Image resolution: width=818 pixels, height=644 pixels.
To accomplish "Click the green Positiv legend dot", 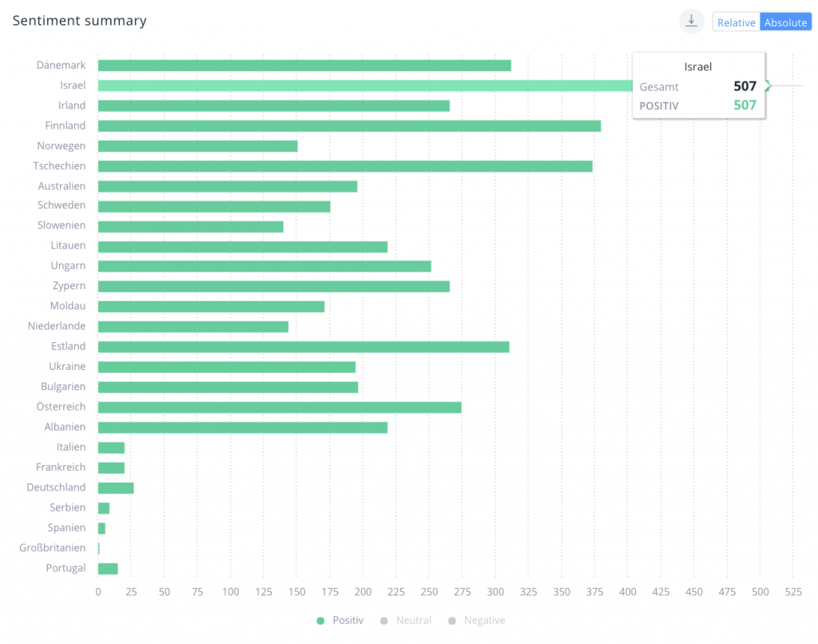I will click(x=320, y=621).
